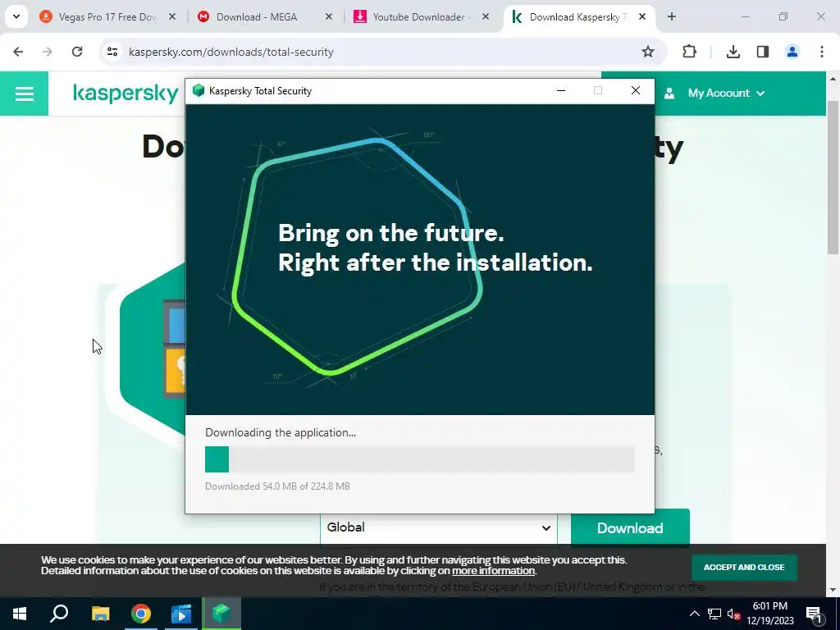Open the taskbar clock and date
The image size is (840, 630).
click(769, 614)
